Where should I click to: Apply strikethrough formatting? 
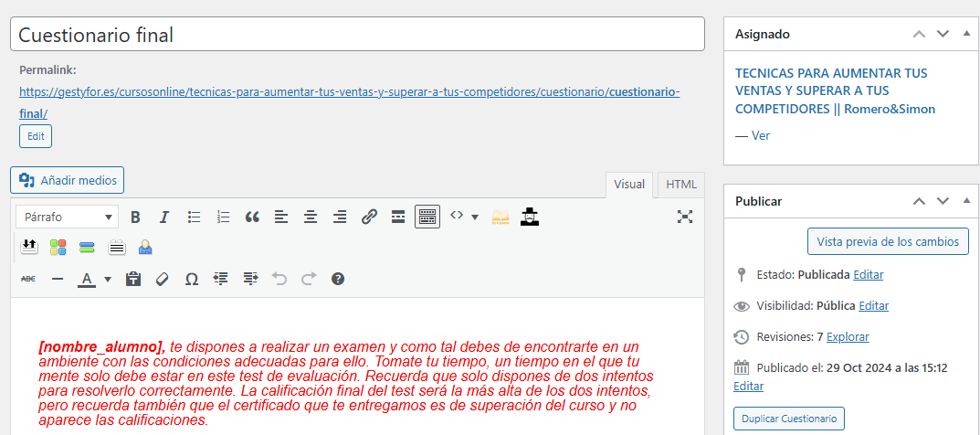click(x=28, y=279)
